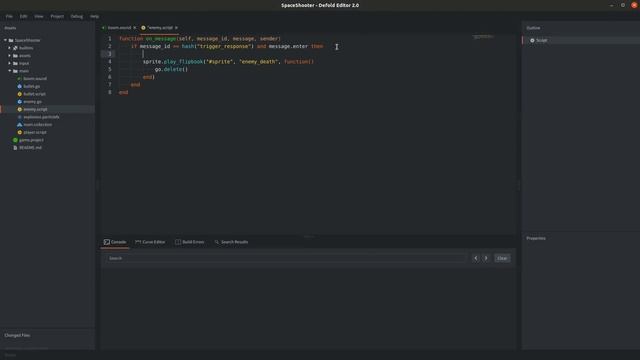This screenshot has height=360, width=640.
Task: Click the input folder icon
Action: pos(15,63)
